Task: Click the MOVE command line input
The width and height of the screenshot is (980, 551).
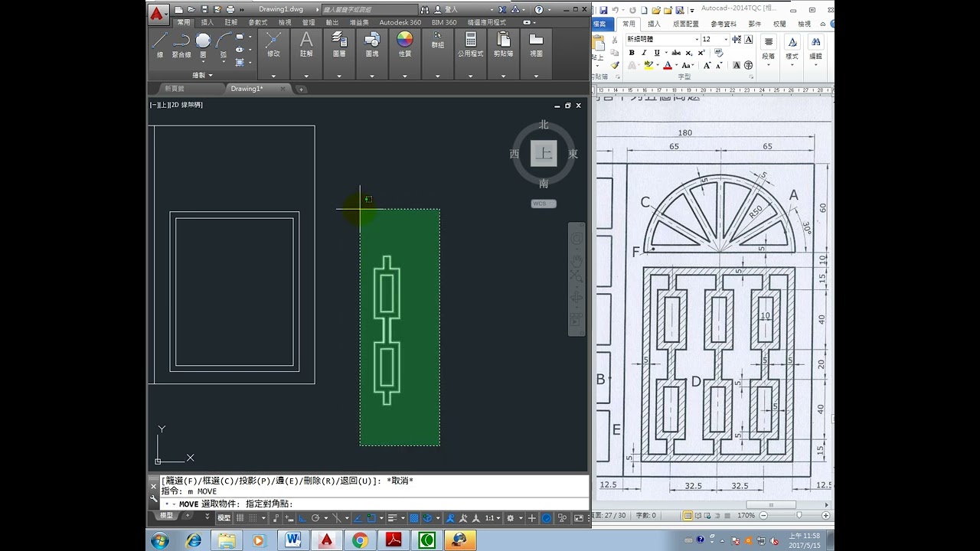Action: (375, 504)
